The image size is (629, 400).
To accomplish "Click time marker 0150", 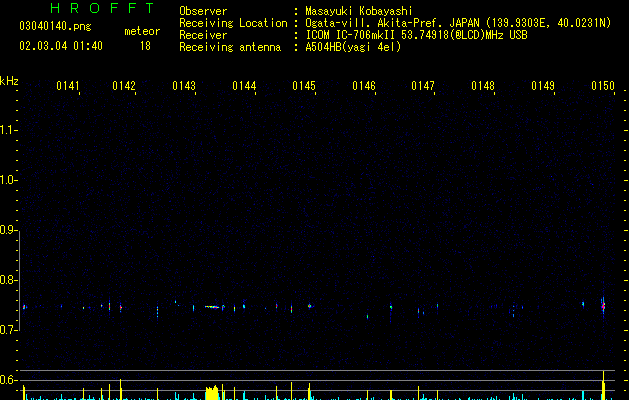I will point(603,86).
